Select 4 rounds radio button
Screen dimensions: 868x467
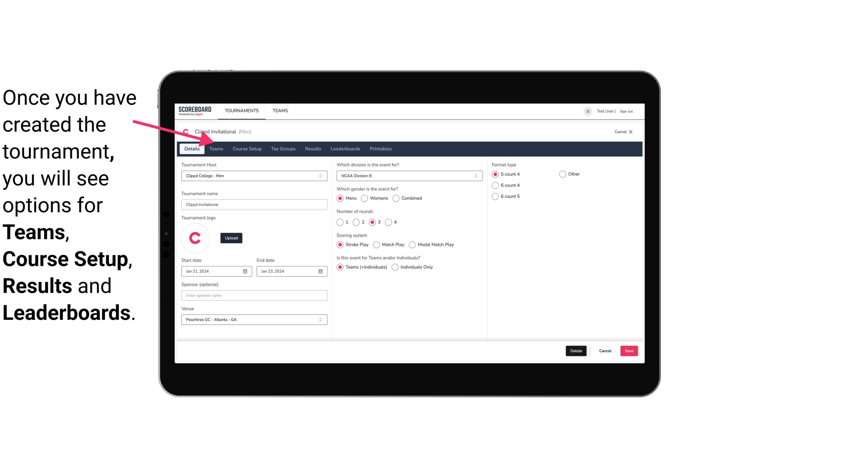click(x=389, y=222)
